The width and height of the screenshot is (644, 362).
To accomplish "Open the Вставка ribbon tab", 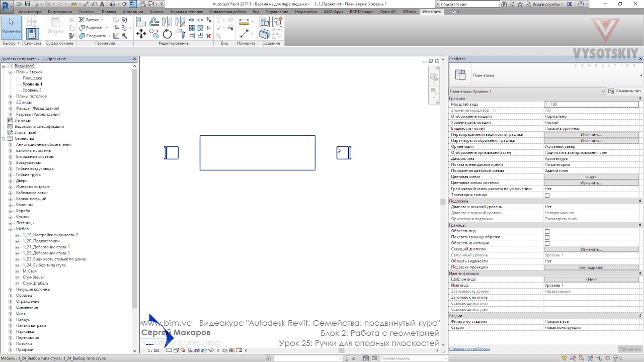I will click(x=109, y=12).
